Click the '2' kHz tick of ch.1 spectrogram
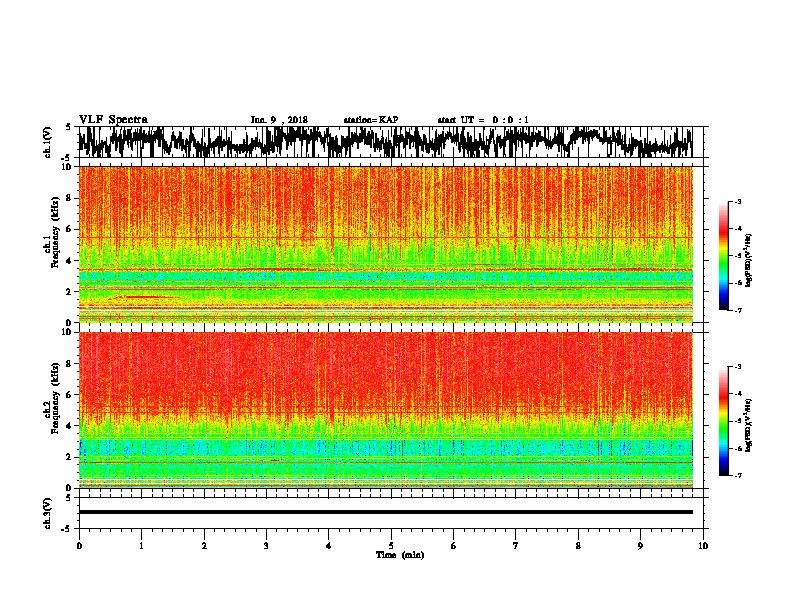The width and height of the screenshot is (792, 612). (69, 292)
